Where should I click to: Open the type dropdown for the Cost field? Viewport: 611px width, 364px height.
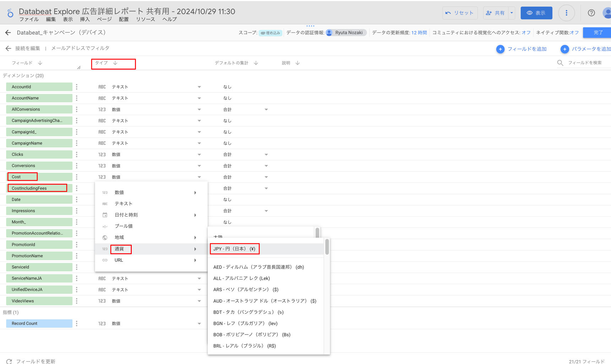point(199,177)
